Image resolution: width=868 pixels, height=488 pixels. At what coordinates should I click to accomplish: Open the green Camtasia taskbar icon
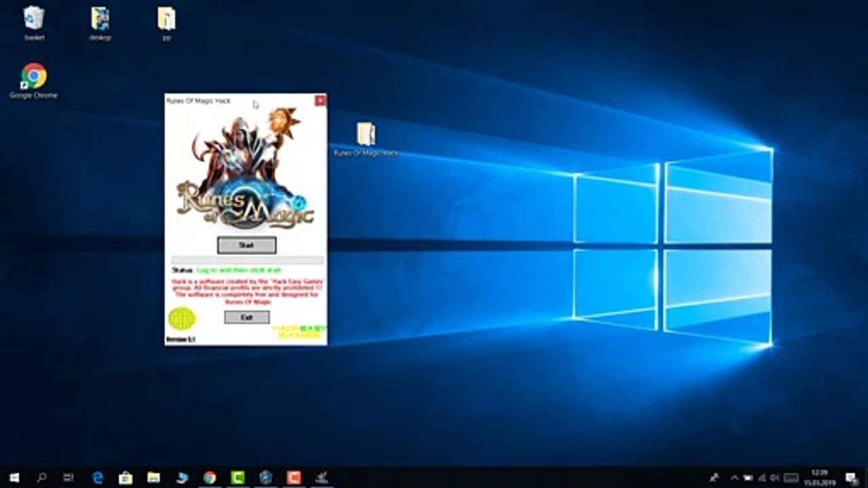tap(237, 478)
